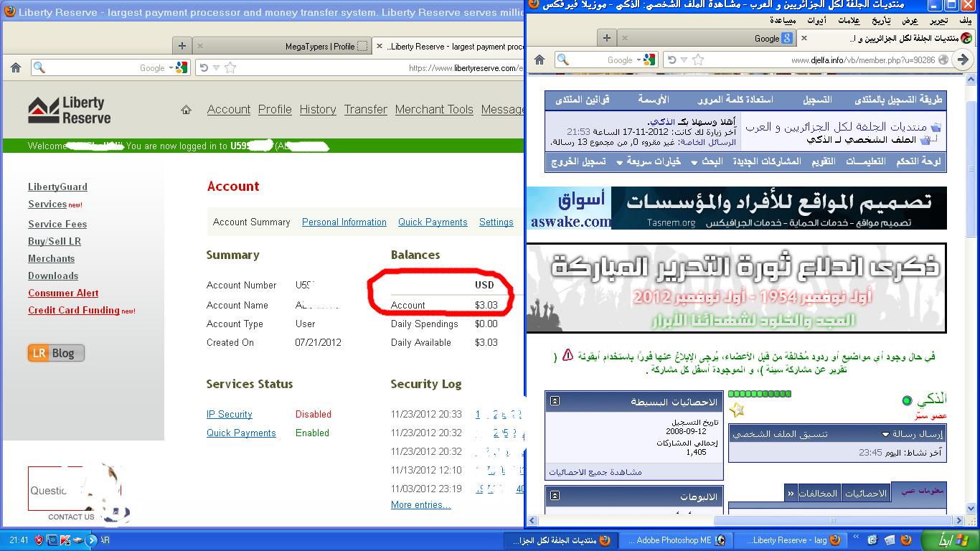Close the Djelfa forum tab

coord(804,38)
